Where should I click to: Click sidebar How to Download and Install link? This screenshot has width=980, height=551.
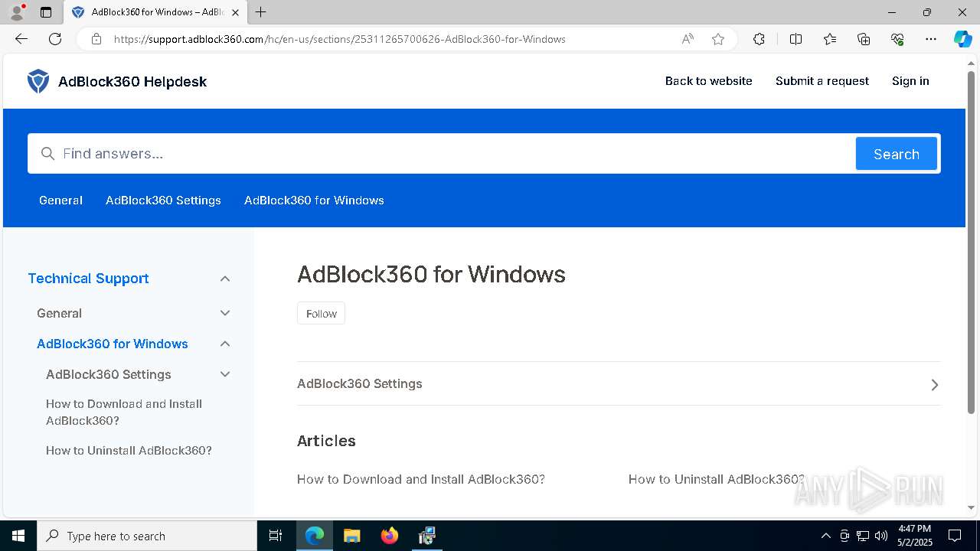coord(124,412)
